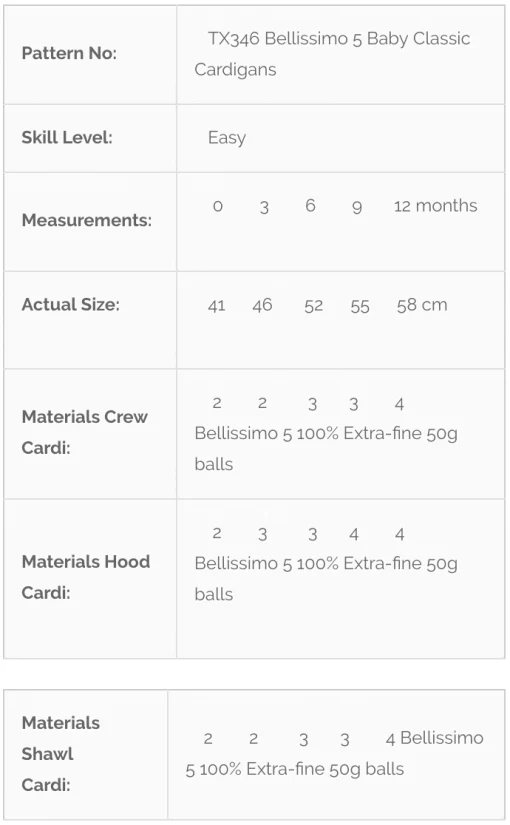The height and width of the screenshot is (825, 510).
Task: Click the Materials Shawl Cardi: label
Action: point(61,753)
